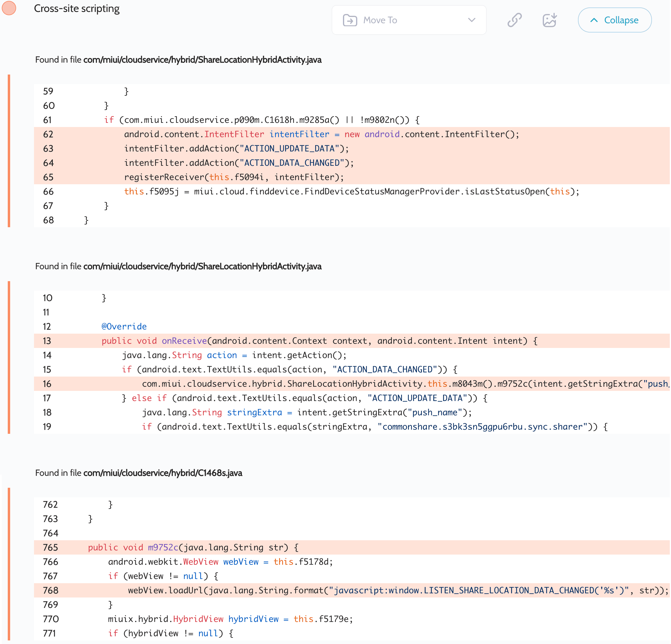The image size is (671, 644).
Task: Click the orange severity circle indicator
Action: tap(9, 8)
